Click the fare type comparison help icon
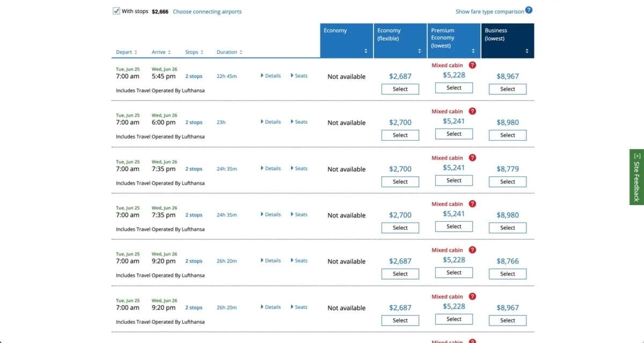Screen dimensions: 644x343 (529, 10)
